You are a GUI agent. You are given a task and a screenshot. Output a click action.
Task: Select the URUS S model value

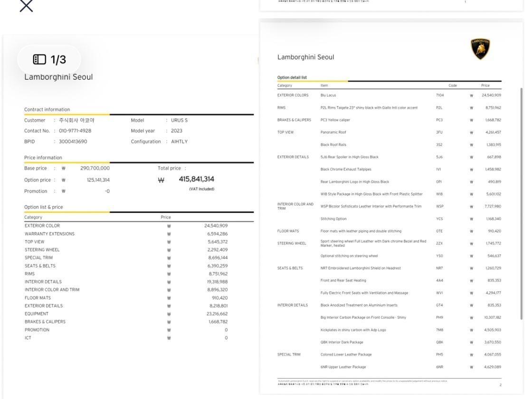[179, 120]
